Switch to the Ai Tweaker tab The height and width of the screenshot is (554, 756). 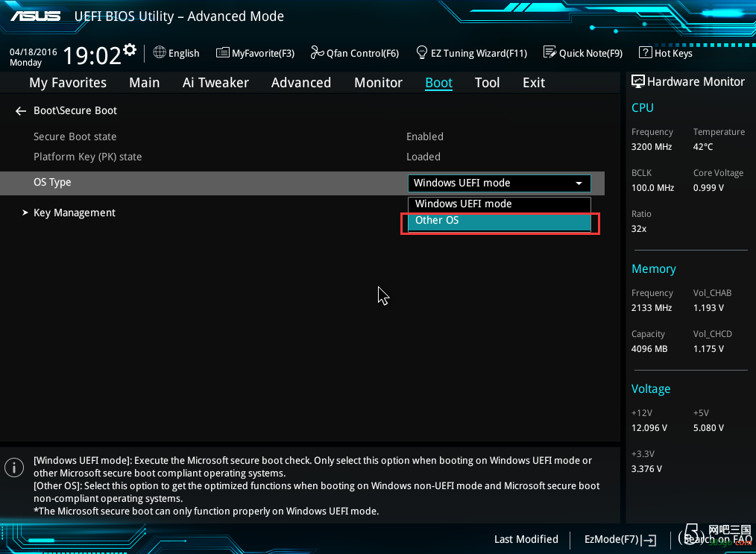pyautogui.click(x=215, y=83)
